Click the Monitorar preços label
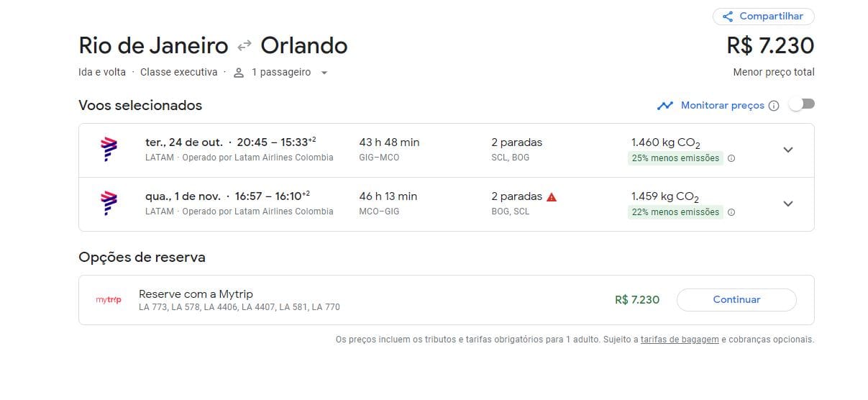The height and width of the screenshot is (400, 868). 723,106
